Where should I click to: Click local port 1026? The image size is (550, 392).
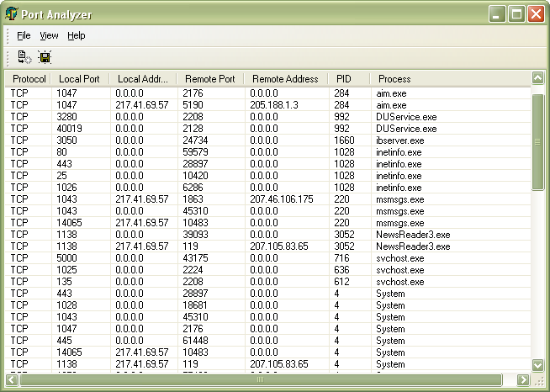pos(66,188)
